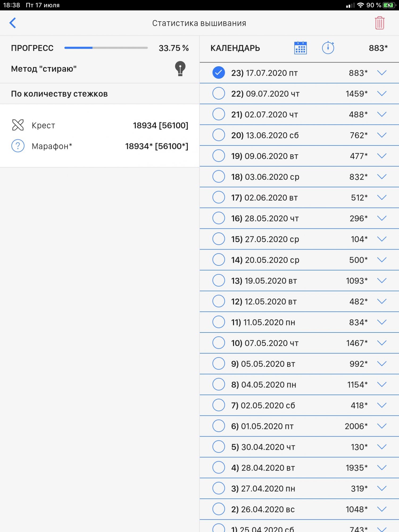Tap the red trash delete icon

380,23
